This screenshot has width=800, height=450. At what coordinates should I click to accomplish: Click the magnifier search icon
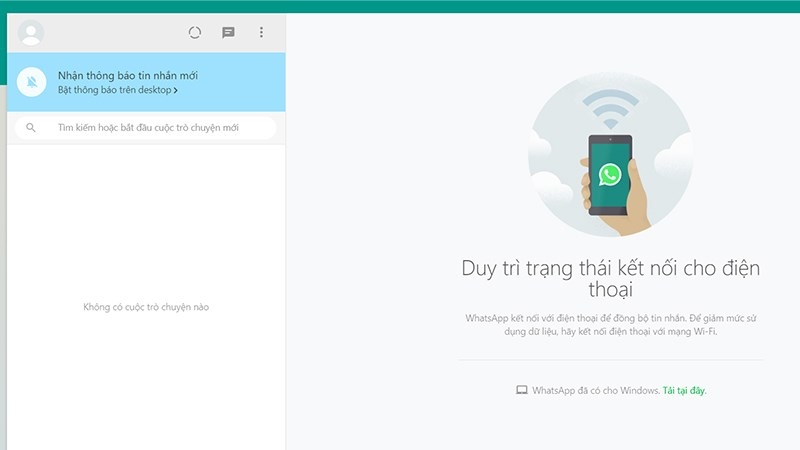click(x=32, y=128)
